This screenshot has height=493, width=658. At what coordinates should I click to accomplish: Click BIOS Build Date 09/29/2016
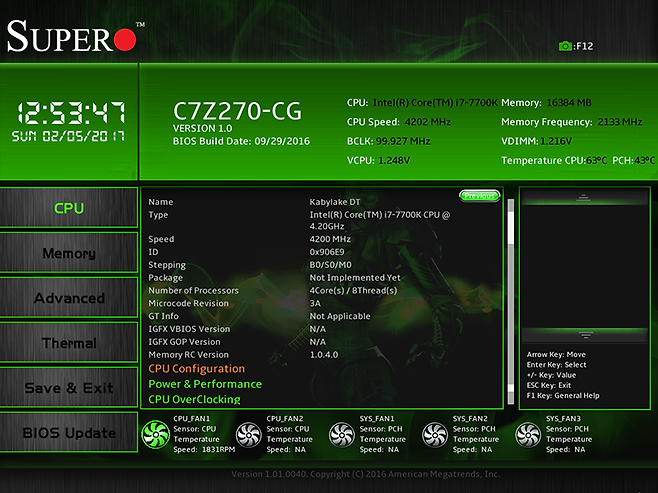tap(241, 141)
